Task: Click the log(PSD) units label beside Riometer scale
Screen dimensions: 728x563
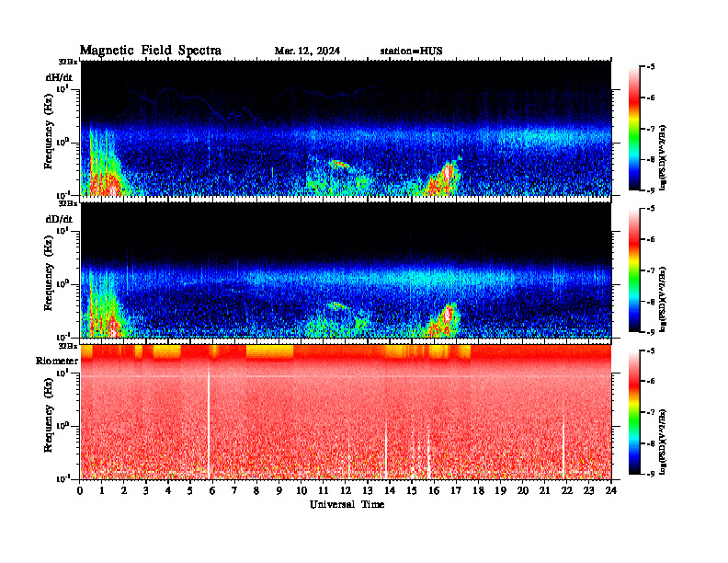Action: click(663, 441)
